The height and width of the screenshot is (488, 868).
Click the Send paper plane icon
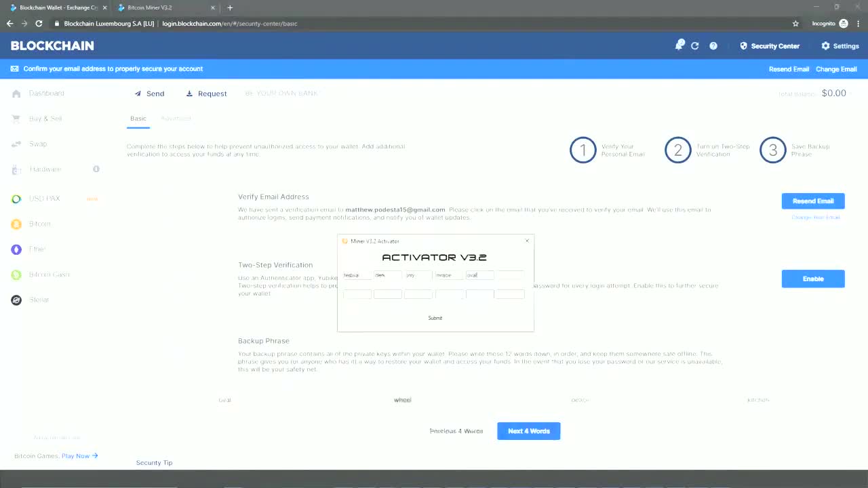138,94
